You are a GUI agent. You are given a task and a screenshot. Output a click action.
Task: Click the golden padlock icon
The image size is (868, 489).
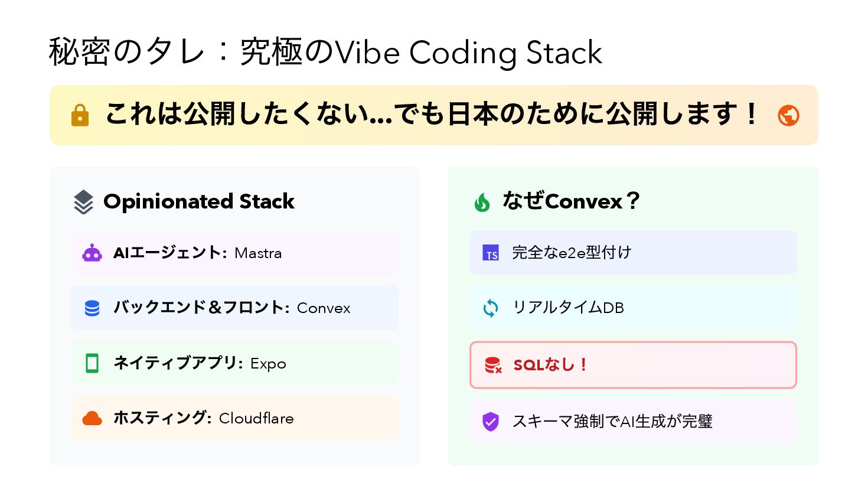pos(80,115)
